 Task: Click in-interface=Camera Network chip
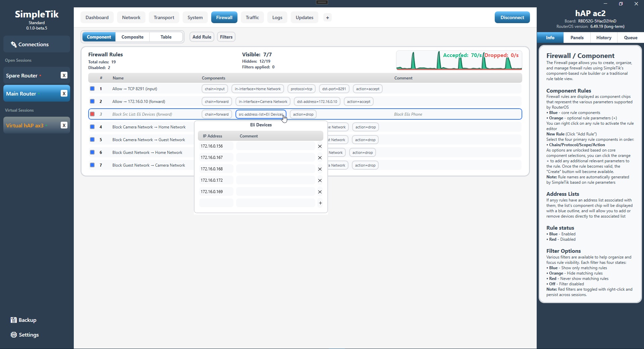(263, 102)
